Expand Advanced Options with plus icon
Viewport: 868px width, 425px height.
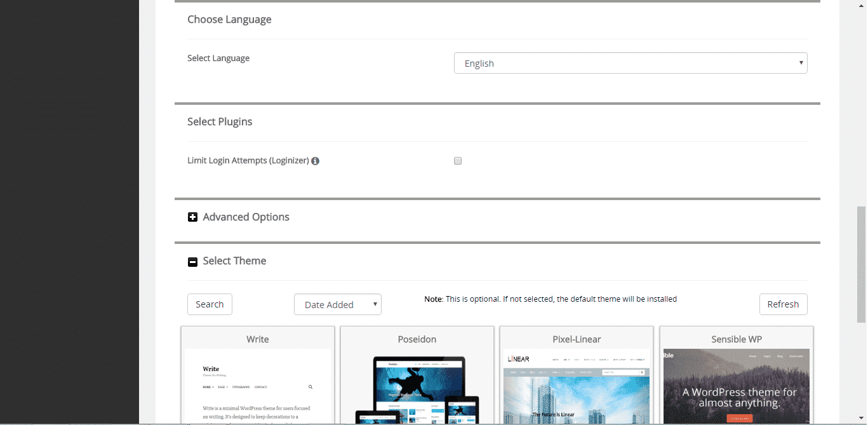(193, 217)
